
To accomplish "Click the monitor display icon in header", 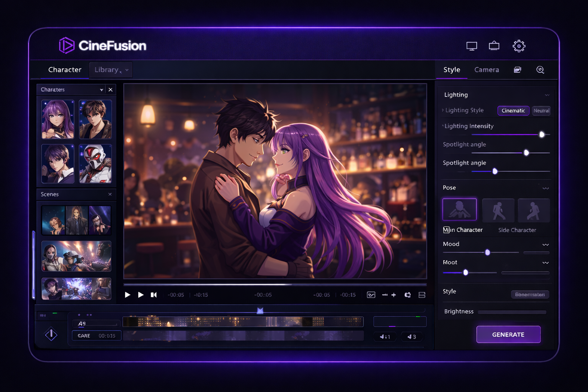I will tap(472, 46).
